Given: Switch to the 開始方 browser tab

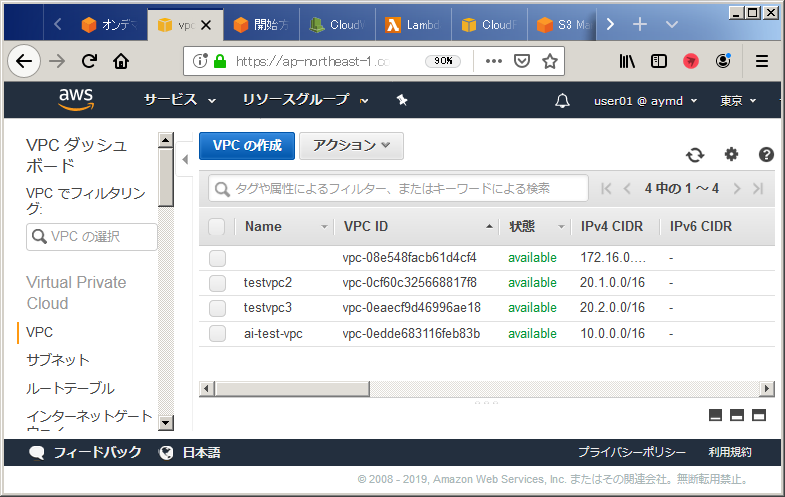Looking at the screenshot, I should [x=261, y=24].
